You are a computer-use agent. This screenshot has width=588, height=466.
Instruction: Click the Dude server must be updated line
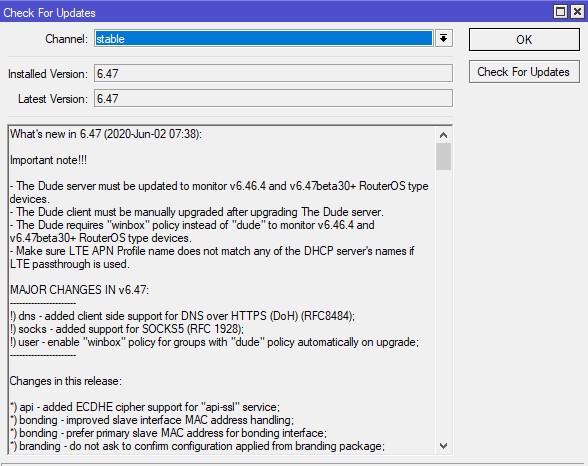(x=219, y=192)
